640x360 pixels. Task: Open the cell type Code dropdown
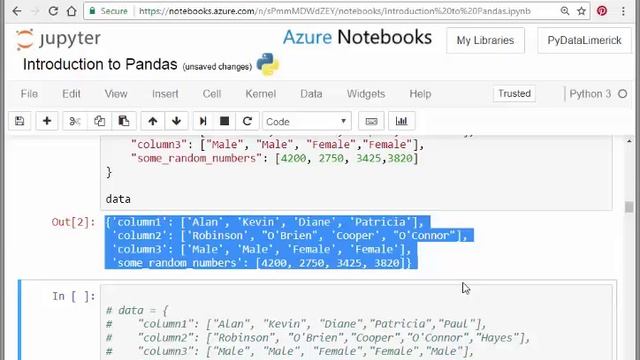[307, 122]
